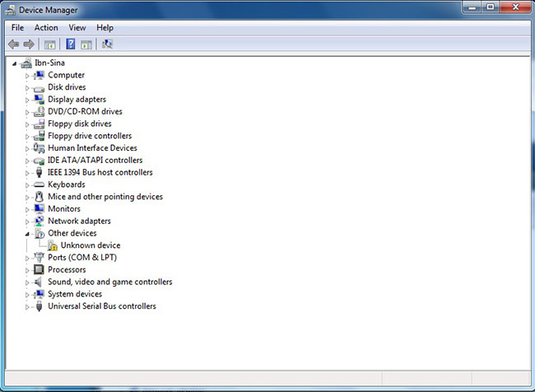Viewport: 535px width, 392px height.
Task: Expand the Disk drives node arrow
Action: click(x=27, y=88)
